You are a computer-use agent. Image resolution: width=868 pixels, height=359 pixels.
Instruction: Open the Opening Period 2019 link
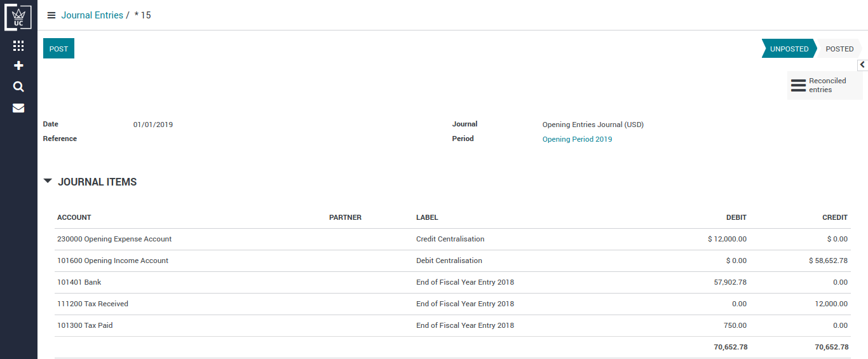577,139
